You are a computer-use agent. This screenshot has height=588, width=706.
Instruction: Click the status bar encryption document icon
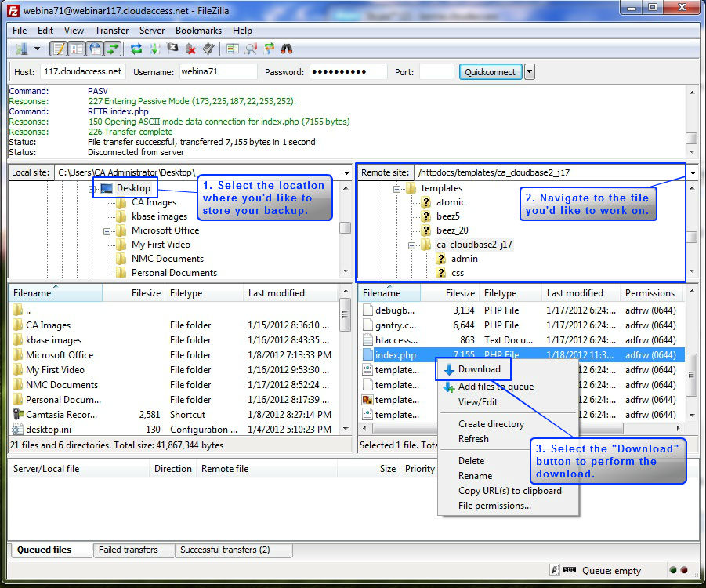[555, 570]
